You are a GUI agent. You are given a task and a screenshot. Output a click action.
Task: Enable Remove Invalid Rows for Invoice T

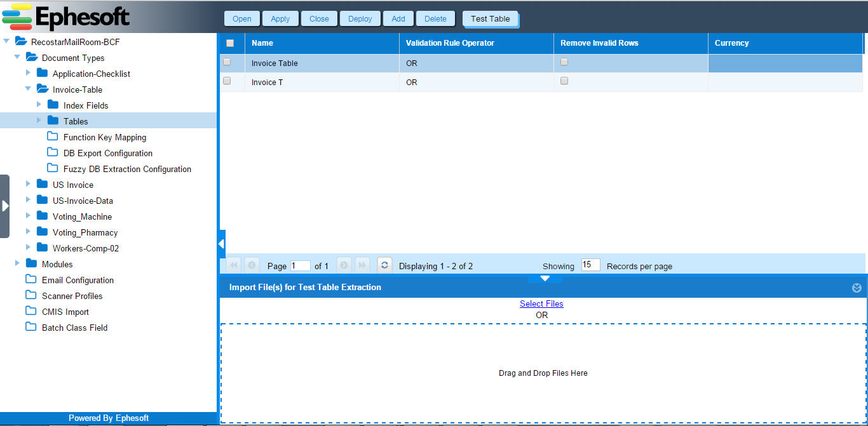coord(564,81)
